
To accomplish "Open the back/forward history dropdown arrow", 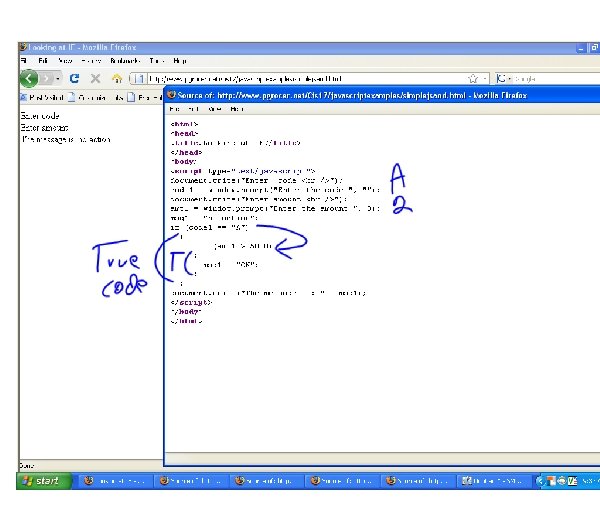I will (x=57, y=79).
